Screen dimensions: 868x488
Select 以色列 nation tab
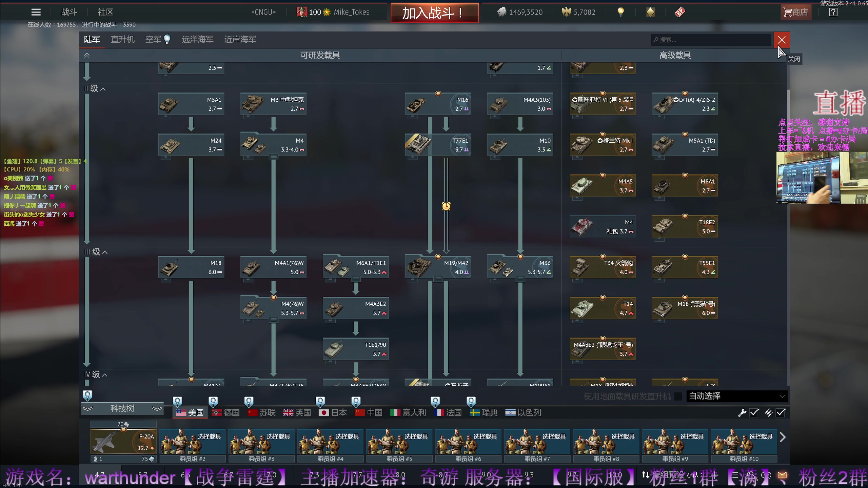click(523, 413)
